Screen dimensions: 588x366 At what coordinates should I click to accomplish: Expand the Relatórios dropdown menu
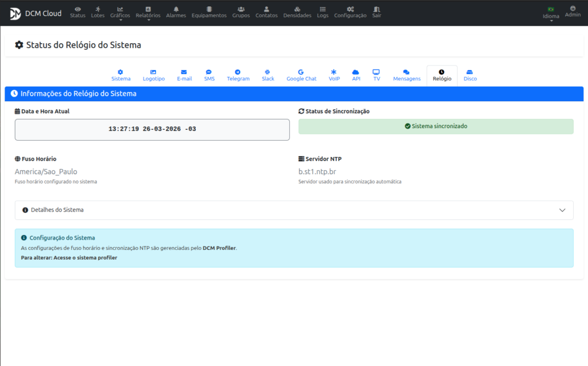coord(148,13)
